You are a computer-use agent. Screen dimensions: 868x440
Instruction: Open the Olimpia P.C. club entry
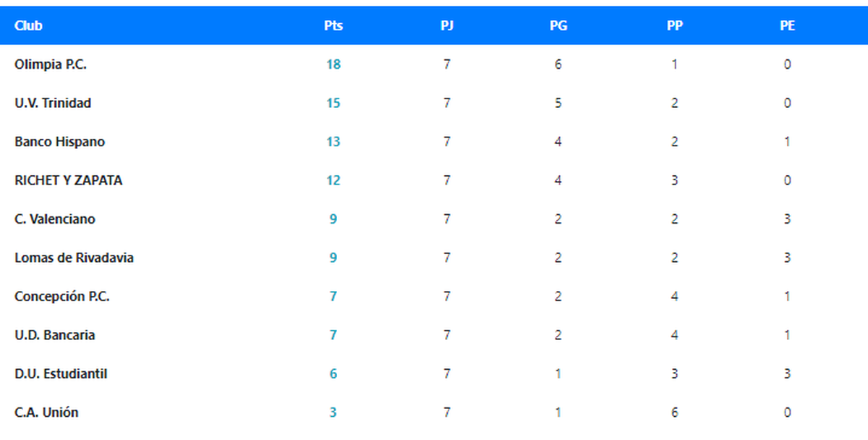tap(51, 64)
